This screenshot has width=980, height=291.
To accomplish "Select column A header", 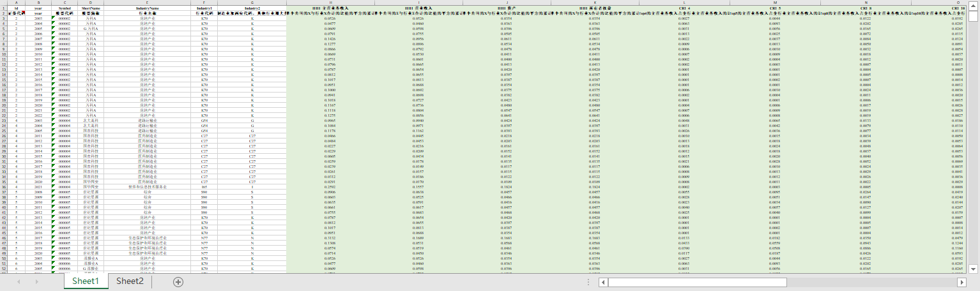I will [16, 3].
